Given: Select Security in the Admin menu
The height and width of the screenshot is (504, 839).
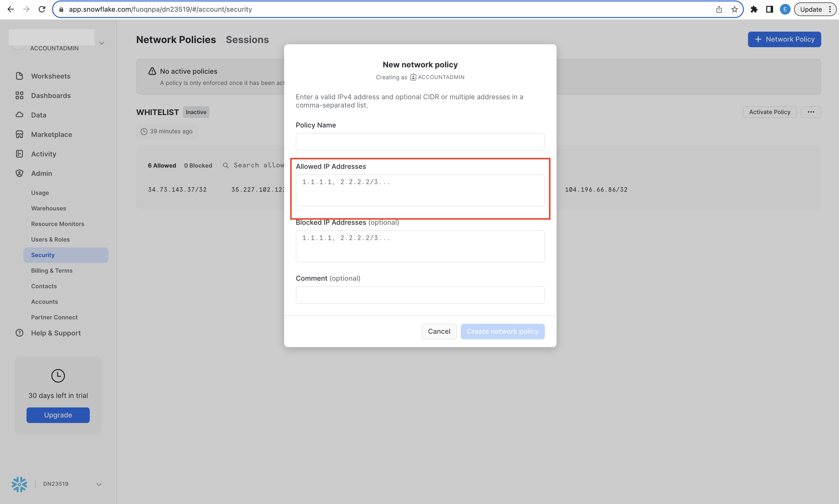Looking at the screenshot, I should tap(66, 255).
